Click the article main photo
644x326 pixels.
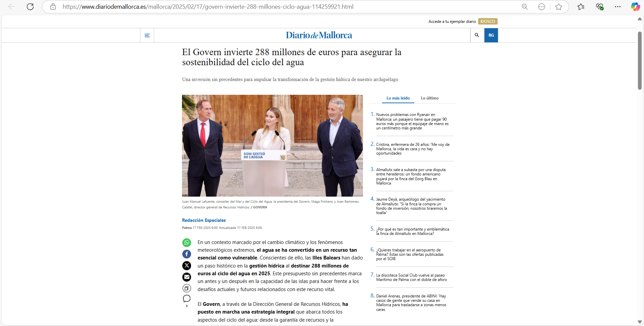tap(272, 146)
